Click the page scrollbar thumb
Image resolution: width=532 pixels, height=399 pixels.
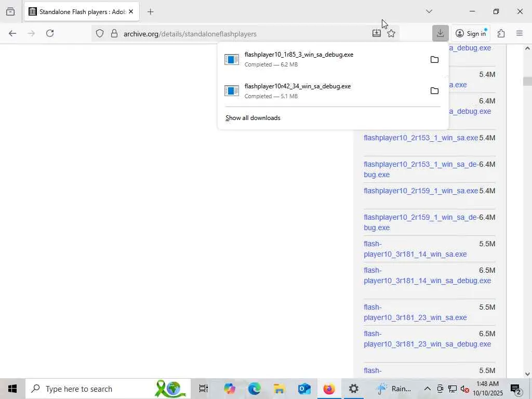click(x=527, y=82)
